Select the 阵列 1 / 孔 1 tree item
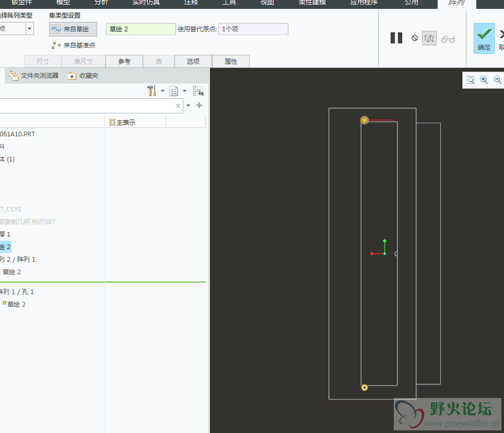The height and width of the screenshot is (433, 504). point(17,291)
